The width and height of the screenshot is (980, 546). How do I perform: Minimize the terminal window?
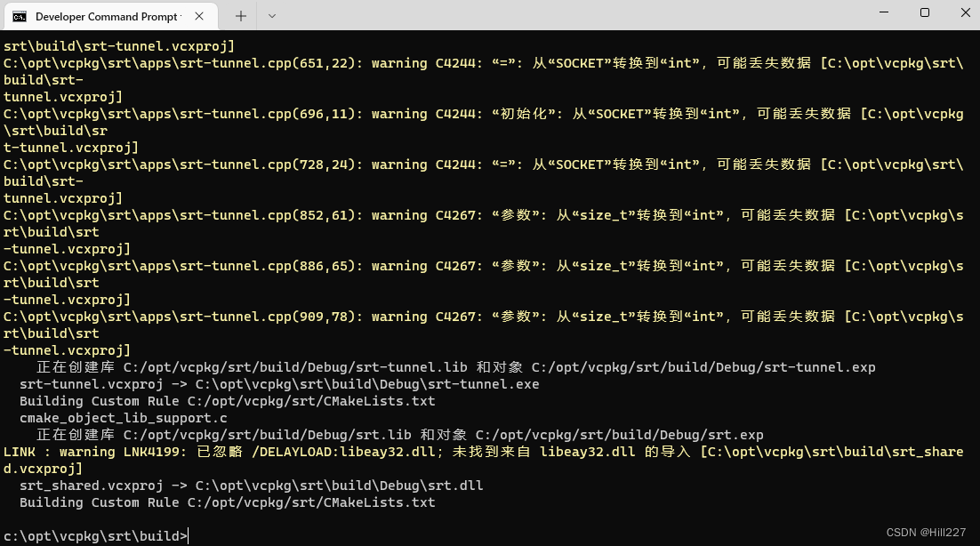click(882, 12)
